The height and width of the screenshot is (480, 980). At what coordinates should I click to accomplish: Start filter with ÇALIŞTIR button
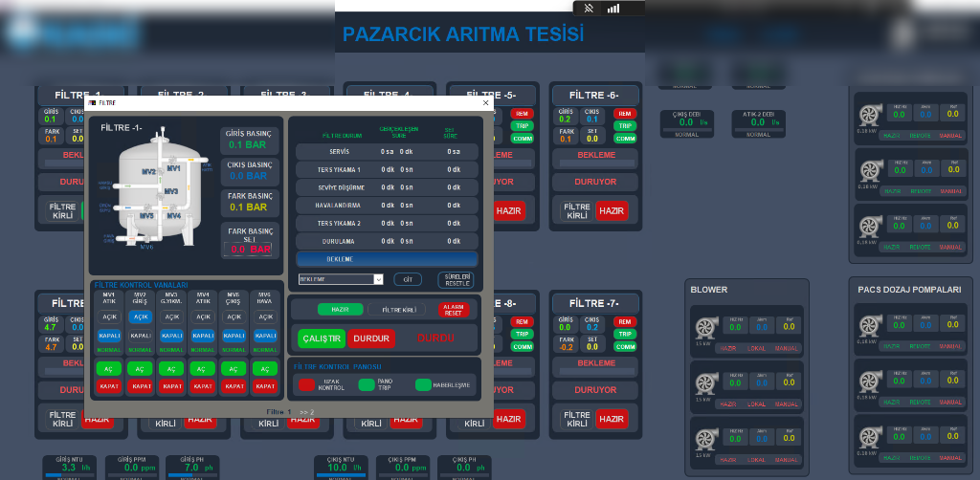[322, 338]
